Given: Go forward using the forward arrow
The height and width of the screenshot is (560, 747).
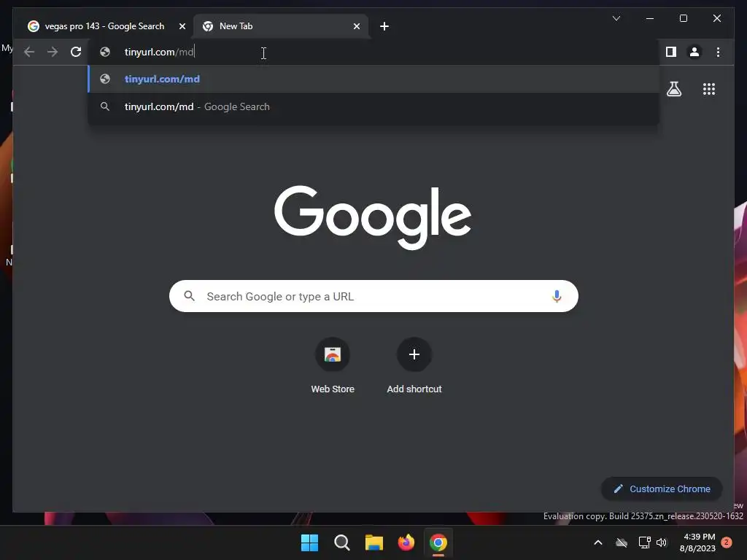Looking at the screenshot, I should (x=53, y=52).
